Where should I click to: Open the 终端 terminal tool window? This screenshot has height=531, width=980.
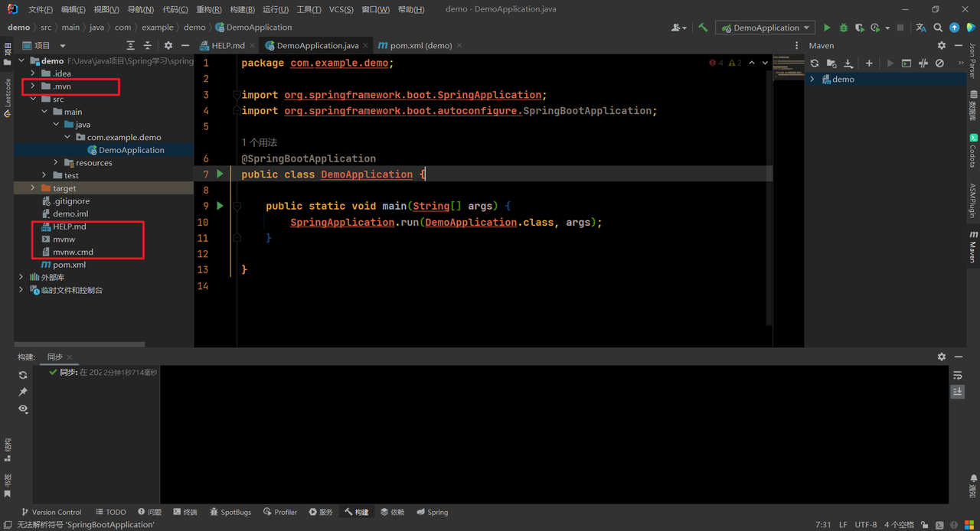[185, 513]
